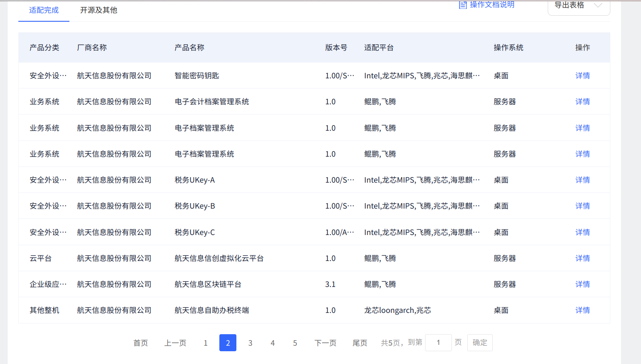This screenshot has width=641, height=364.
Task: Go to page 3 in pagination
Action: (250, 343)
